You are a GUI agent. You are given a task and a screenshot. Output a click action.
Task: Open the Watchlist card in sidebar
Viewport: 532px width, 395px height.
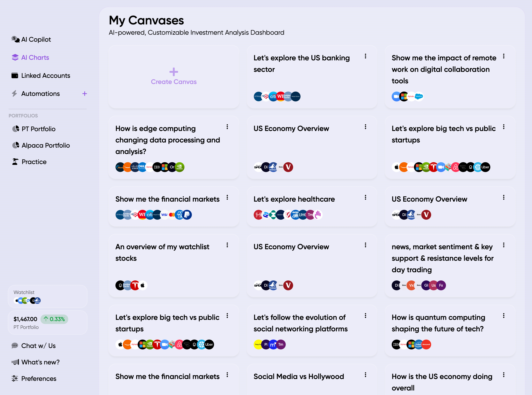coord(48,296)
